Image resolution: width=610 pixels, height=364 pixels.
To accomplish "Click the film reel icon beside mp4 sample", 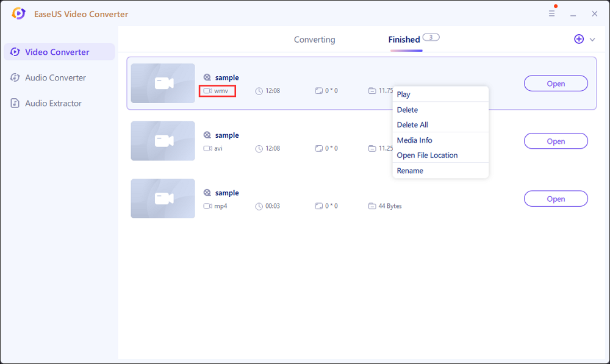I will pos(207,193).
